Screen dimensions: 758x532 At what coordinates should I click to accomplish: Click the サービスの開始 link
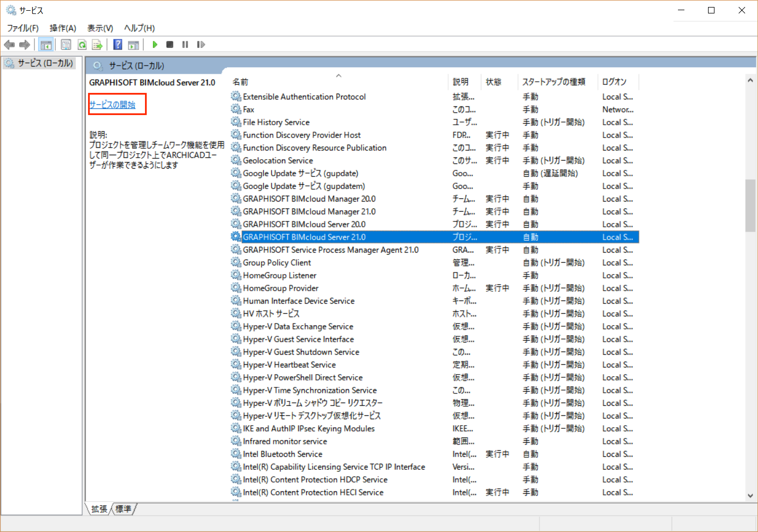[112, 105]
